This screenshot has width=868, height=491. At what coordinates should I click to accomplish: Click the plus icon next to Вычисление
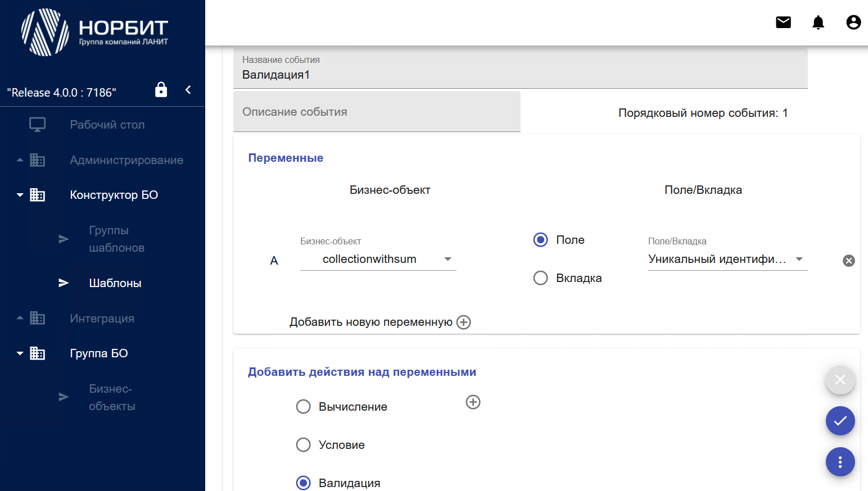[473, 402]
